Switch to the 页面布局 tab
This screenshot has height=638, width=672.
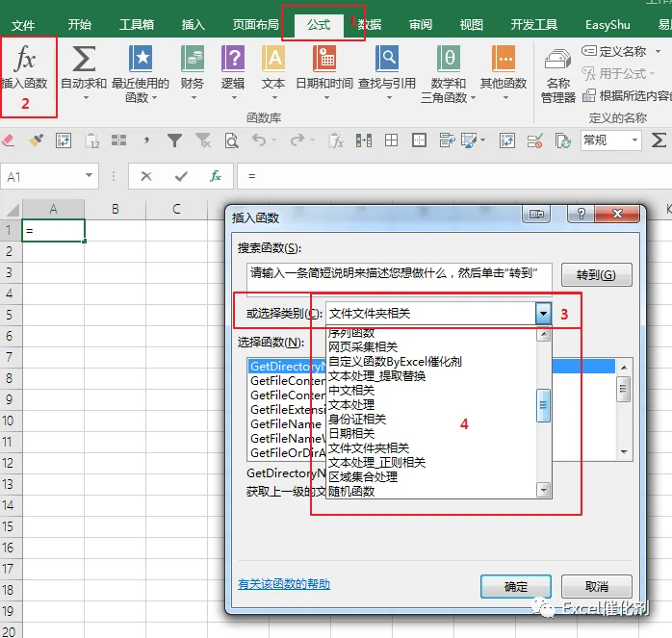[255, 24]
